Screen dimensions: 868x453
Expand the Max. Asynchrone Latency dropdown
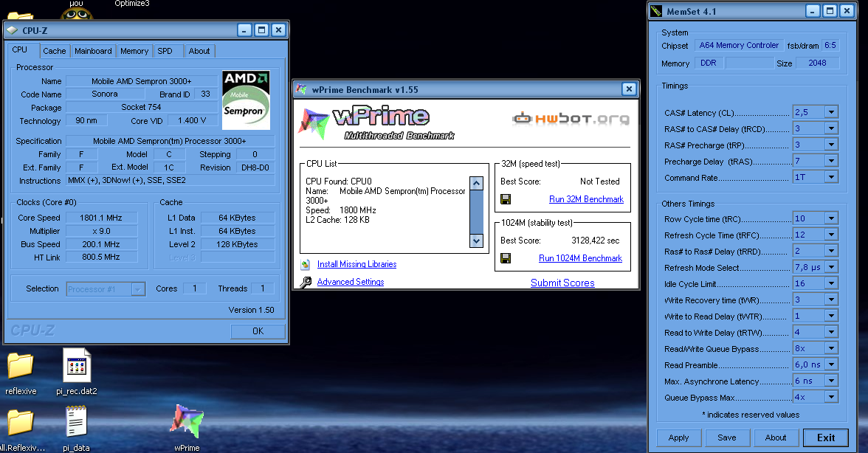pyautogui.click(x=831, y=381)
